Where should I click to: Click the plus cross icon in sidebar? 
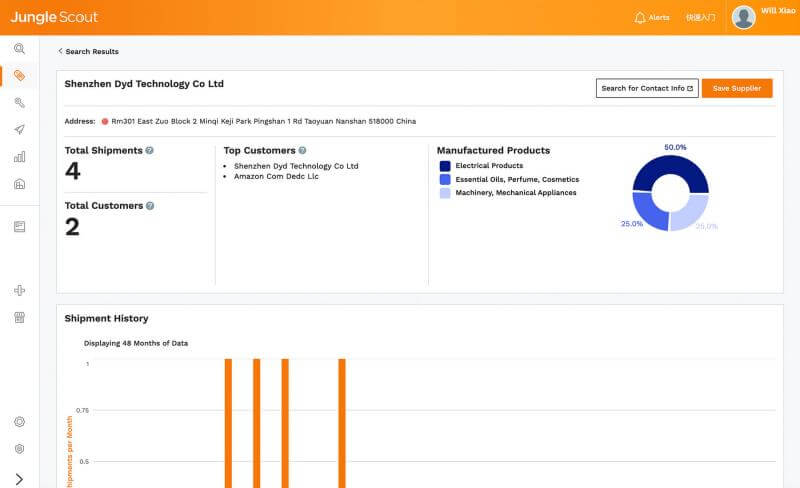19,290
